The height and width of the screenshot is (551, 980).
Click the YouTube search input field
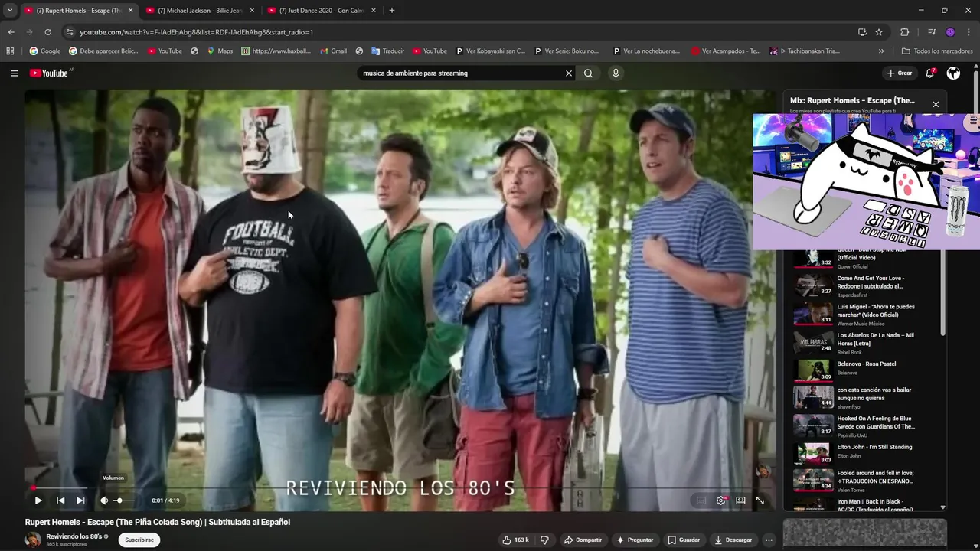[x=459, y=73]
